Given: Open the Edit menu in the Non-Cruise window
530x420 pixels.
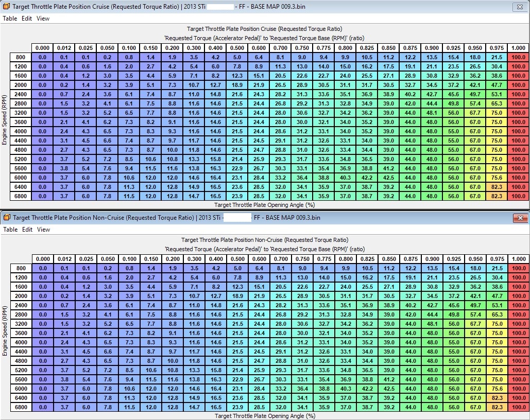Looking at the screenshot, I should 27,230.
